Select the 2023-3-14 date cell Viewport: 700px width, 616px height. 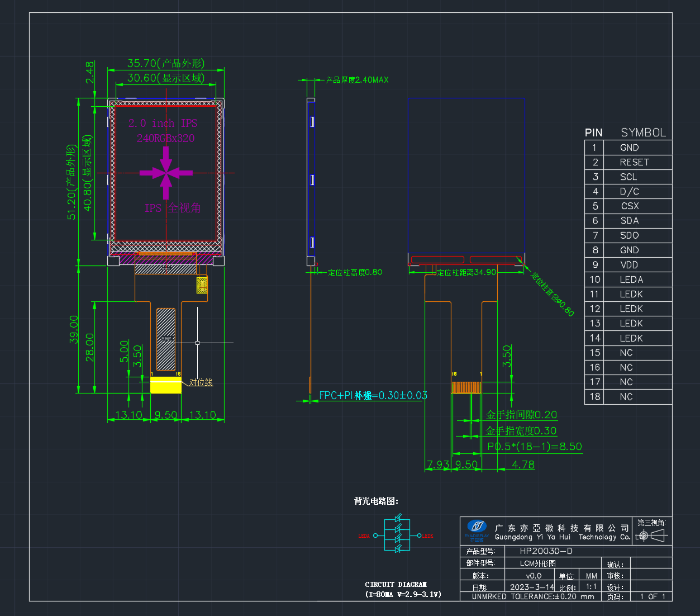pyautogui.click(x=531, y=587)
